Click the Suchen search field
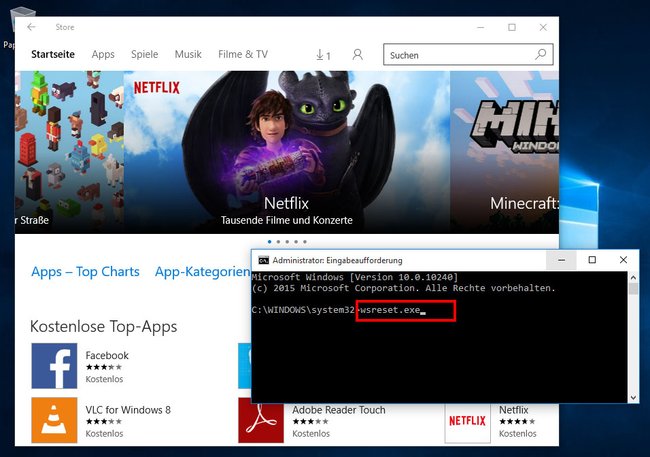This screenshot has height=457, width=650. click(468, 54)
